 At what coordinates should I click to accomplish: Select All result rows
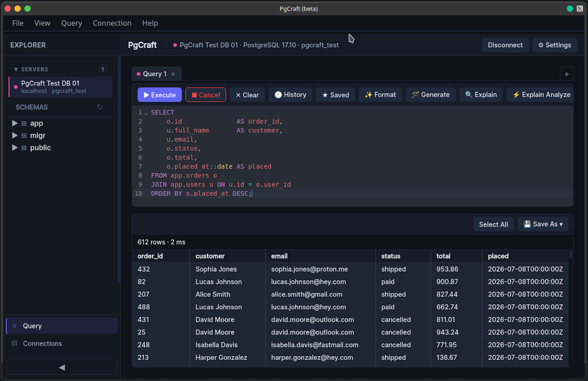[x=493, y=224]
